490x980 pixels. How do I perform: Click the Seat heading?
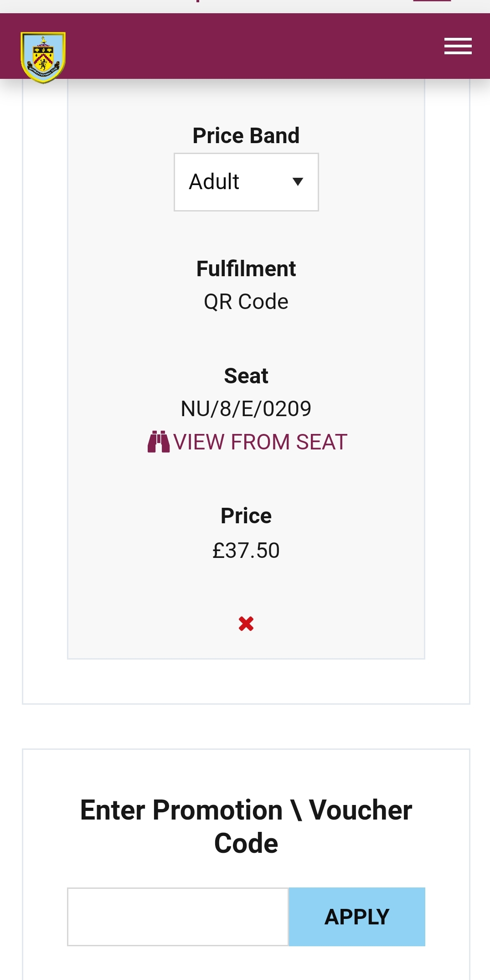point(246,376)
